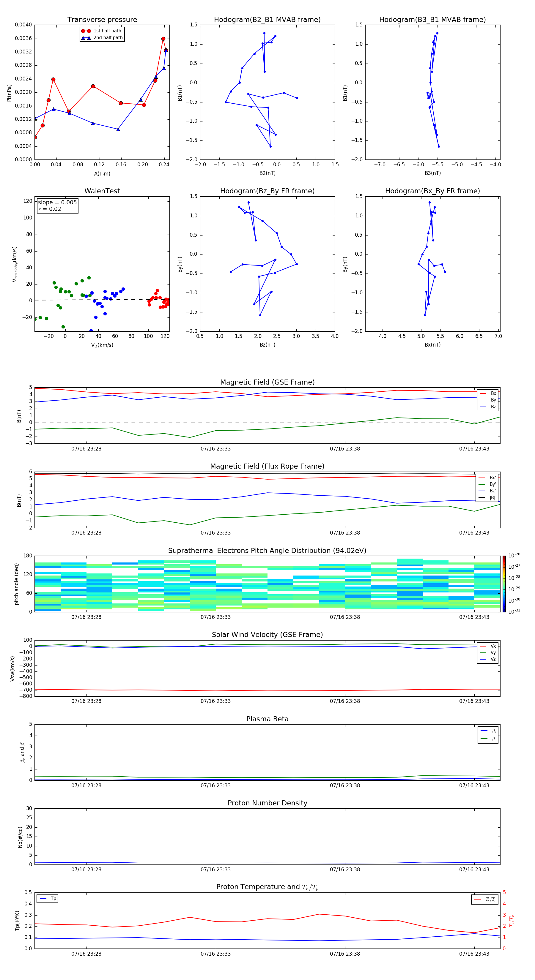535x980 pixels.
Task: Click the 'Hodogram(Bz_By FR frame)' title
Action: (267, 191)
